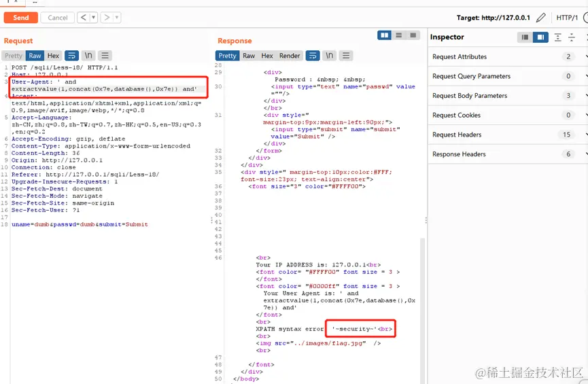Screen dimensions: 588x384
Task: Choose side-by-side split layout
Action: [x=384, y=35]
